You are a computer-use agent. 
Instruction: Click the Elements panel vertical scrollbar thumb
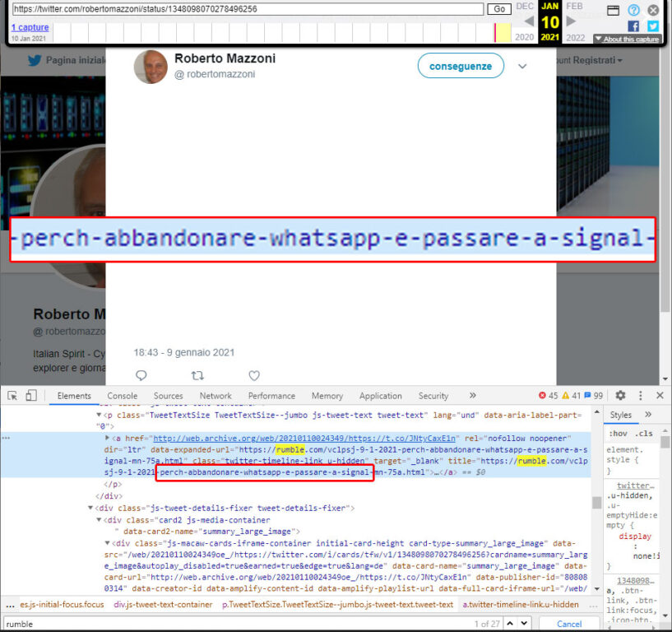tap(596, 503)
